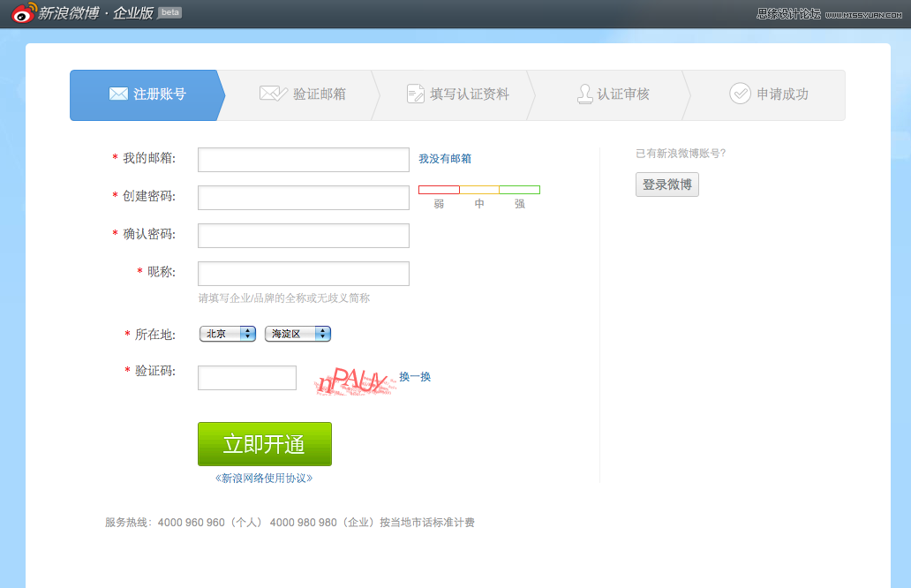Click the nickname hint 请填写企业/品牌的全称 text

point(284,298)
